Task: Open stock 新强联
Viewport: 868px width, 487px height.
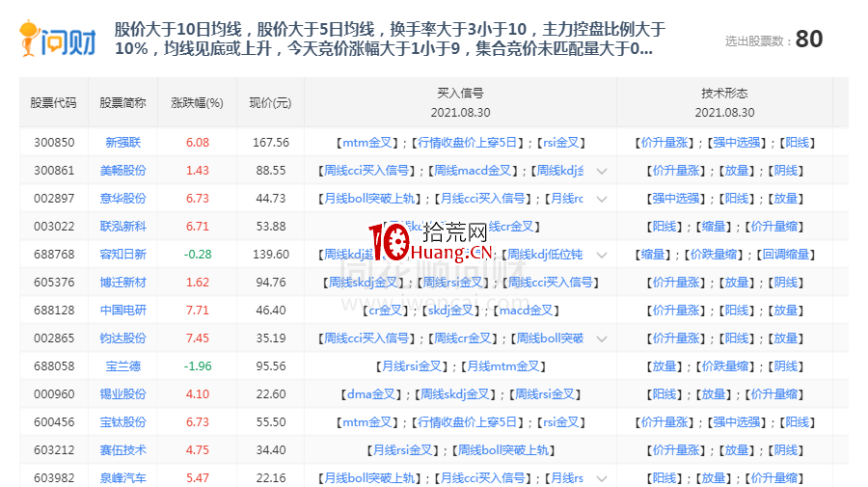Action: click(122, 142)
